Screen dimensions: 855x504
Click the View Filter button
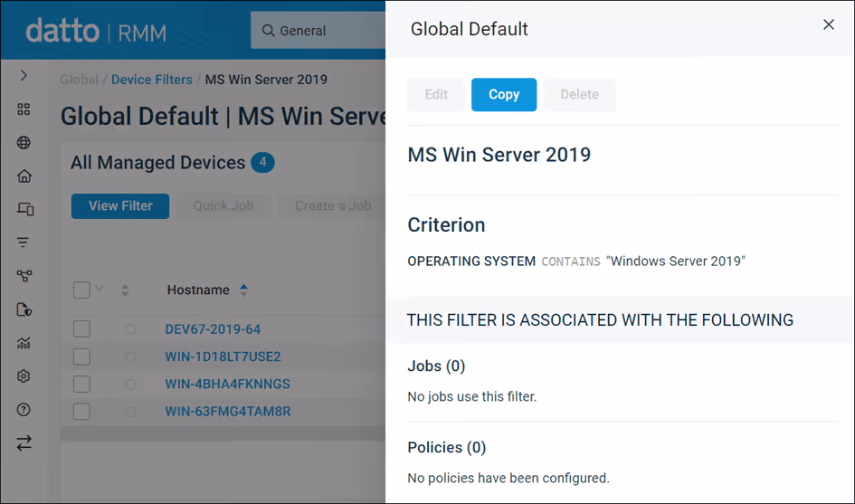coord(120,206)
